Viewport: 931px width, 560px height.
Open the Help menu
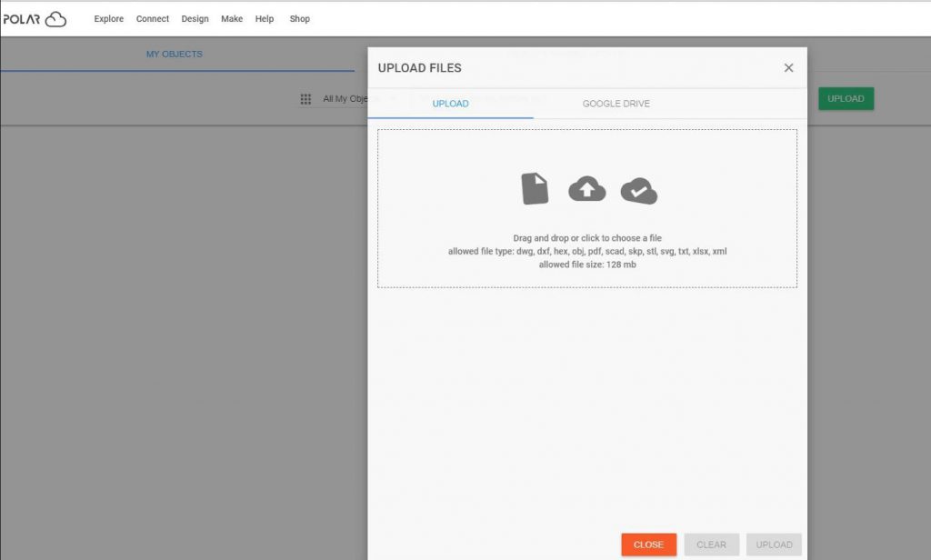265,19
